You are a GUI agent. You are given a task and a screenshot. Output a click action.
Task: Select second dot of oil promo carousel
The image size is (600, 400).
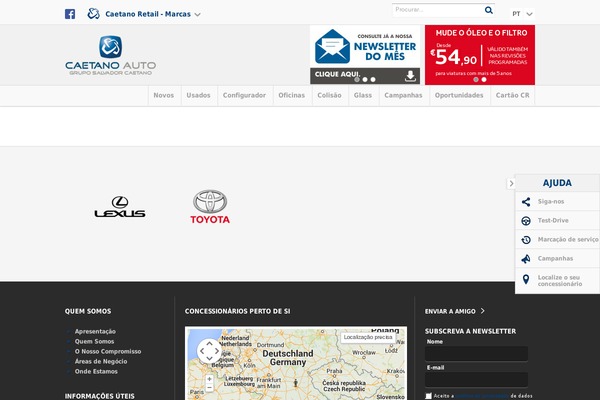click(x=484, y=80)
